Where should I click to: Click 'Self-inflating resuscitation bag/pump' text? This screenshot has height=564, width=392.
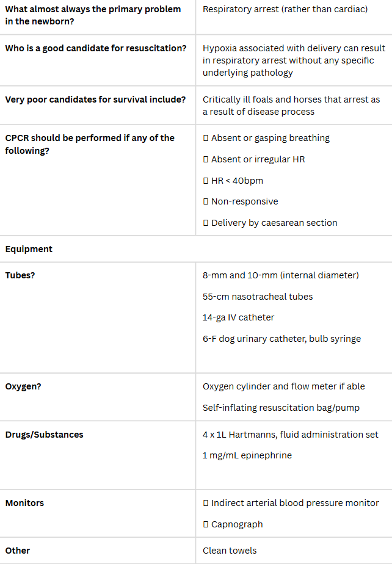pos(281,407)
